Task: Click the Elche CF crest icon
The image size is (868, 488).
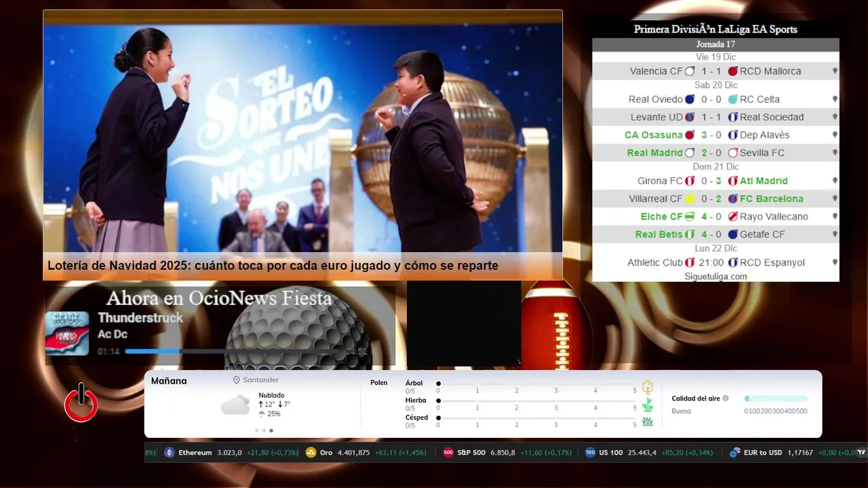Action: [x=690, y=217]
